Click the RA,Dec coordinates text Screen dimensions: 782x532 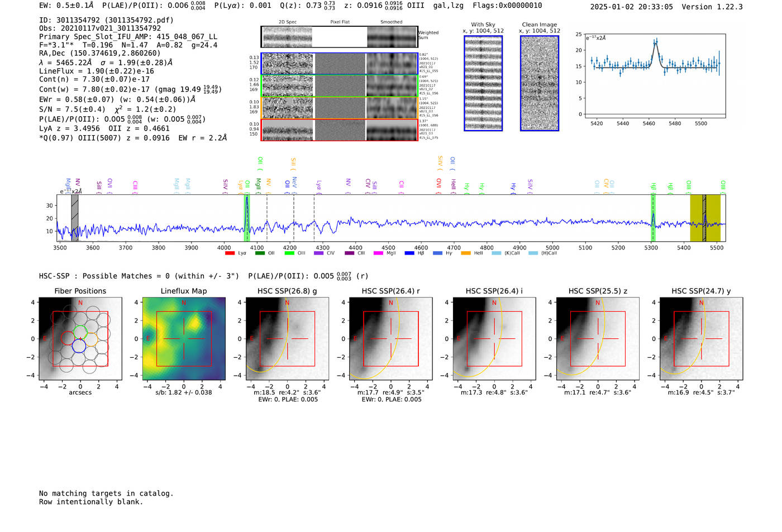100,54
